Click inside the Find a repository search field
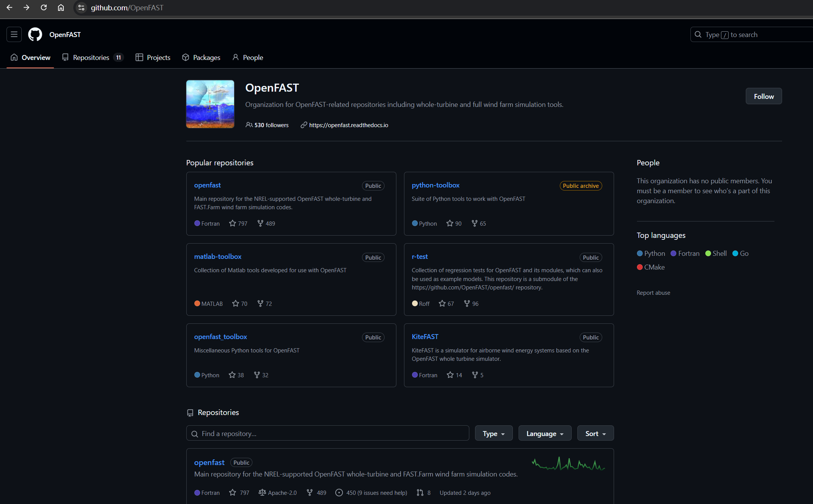The image size is (813, 504). pos(327,433)
